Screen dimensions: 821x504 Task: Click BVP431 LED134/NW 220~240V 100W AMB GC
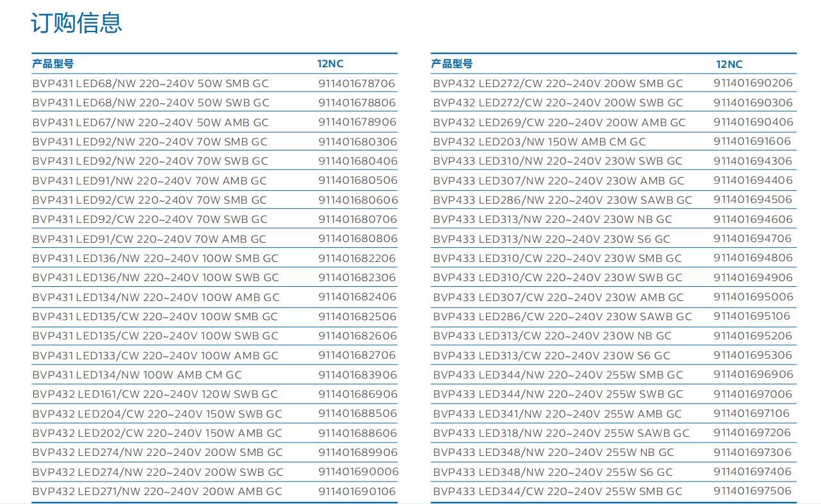pyautogui.click(x=156, y=297)
